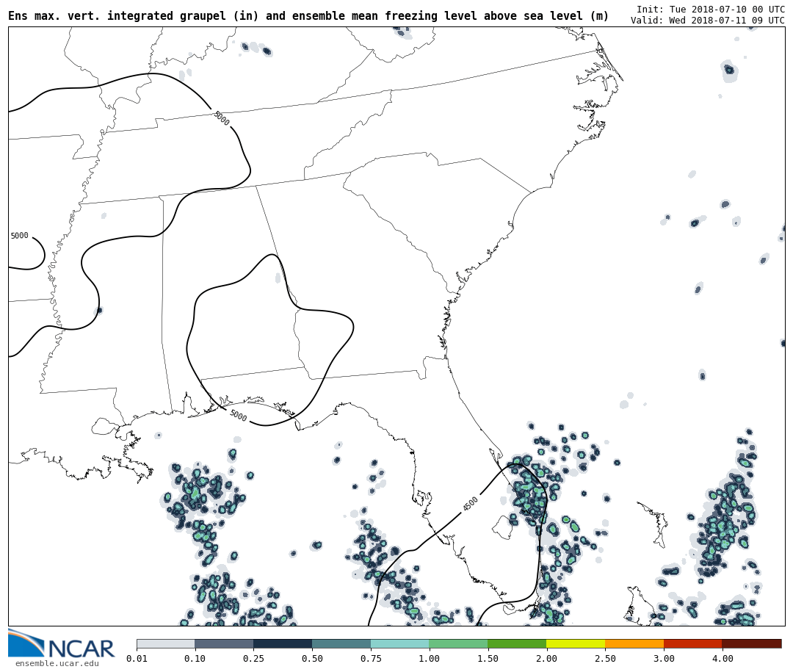Click the dark brown above-4.00 colorbar segment
793x672 pixels.
(752, 643)
